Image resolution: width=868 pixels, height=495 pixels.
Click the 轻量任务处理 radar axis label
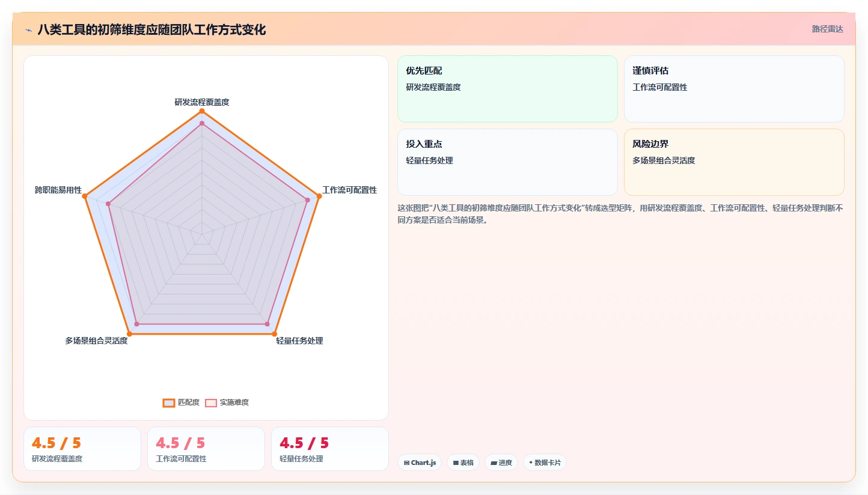coord(299,341)
